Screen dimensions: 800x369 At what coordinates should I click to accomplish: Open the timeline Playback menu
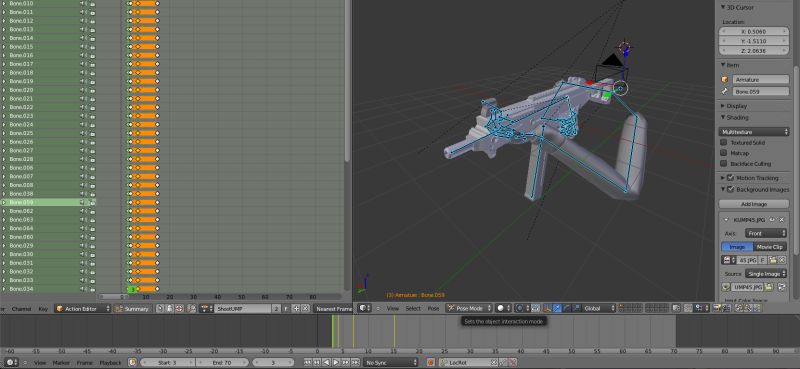point(111,362)
